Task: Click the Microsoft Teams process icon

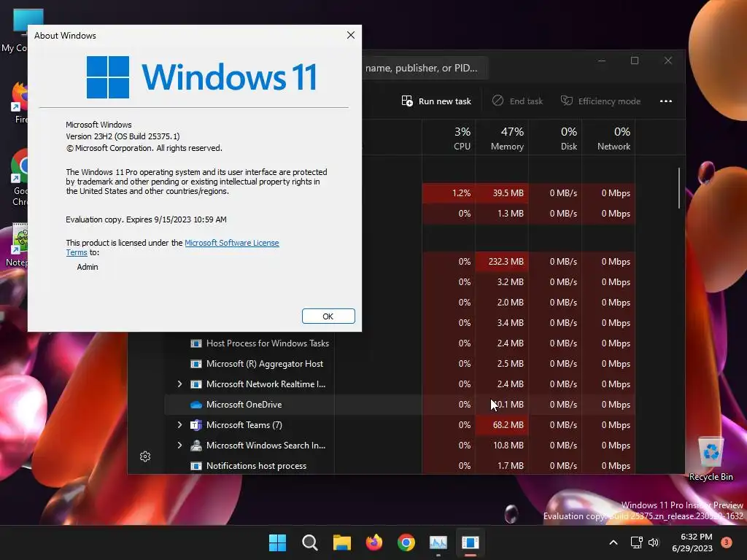Action: pyautogui.click(x=196, y=425)
